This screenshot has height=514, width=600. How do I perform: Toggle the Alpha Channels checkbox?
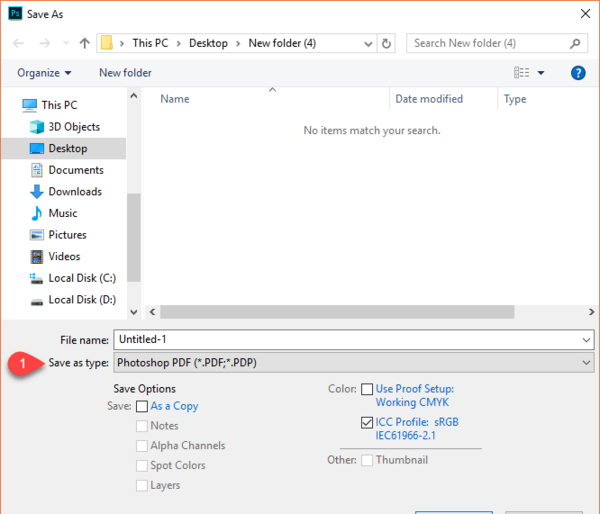click(142, 445)
